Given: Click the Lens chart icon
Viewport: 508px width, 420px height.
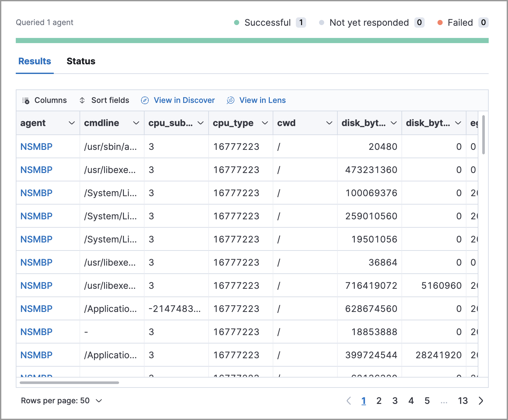Looking at the screenshot, I should pyautogui.click(x=230, y=100).
